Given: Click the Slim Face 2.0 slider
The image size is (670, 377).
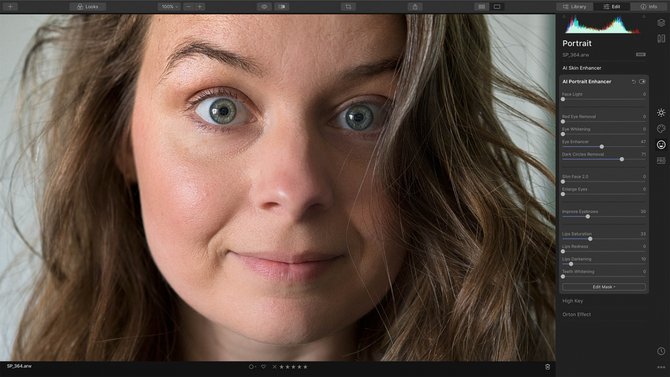Looking at the screenshot, I should pos(604,181).
